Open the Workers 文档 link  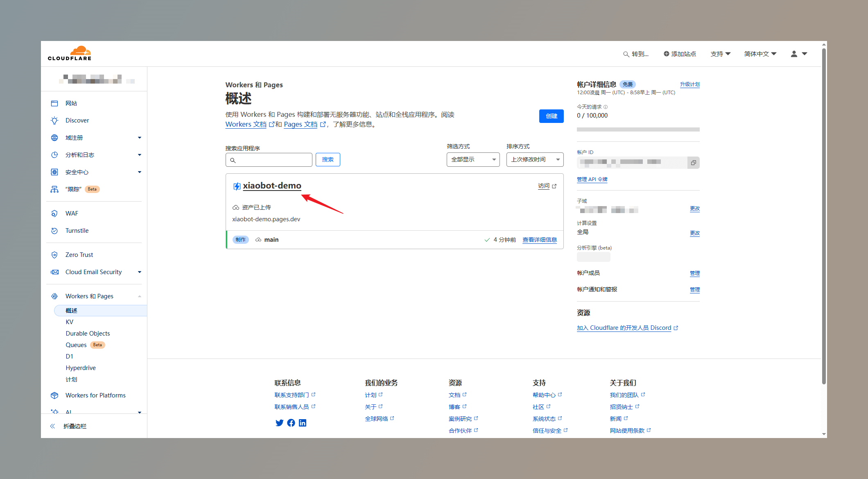click(246, 124)
